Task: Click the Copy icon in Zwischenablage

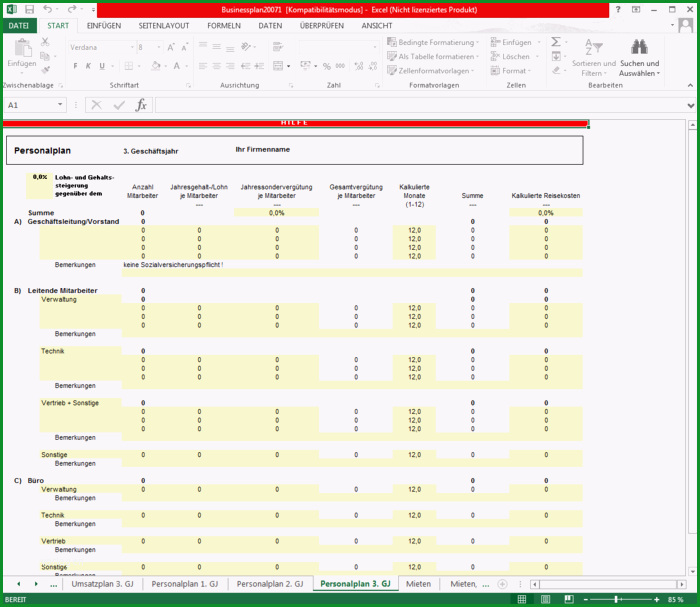Action: (x=45, y=56)
